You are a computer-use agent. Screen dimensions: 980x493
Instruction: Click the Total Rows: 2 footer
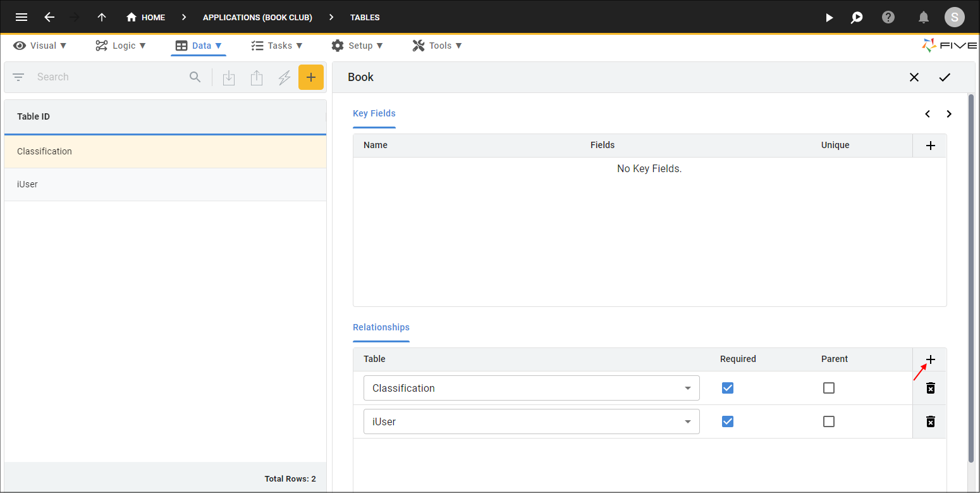pos(290,478)
